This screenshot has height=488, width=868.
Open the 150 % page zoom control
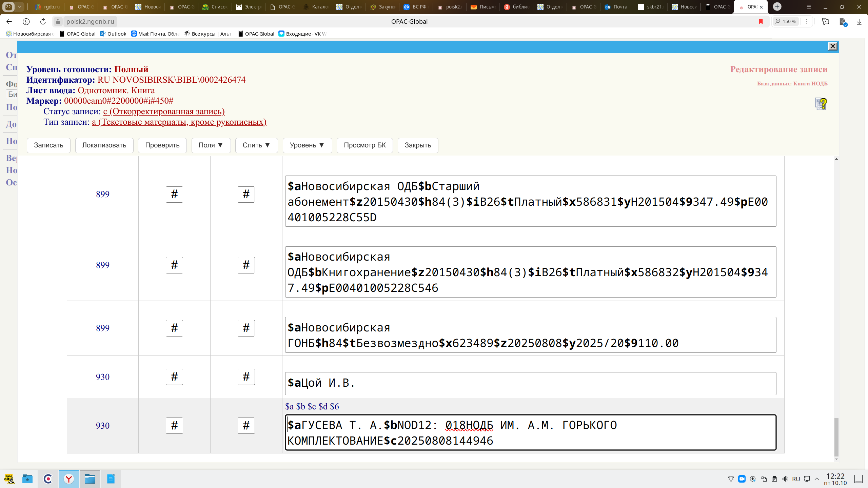(786, 21)
